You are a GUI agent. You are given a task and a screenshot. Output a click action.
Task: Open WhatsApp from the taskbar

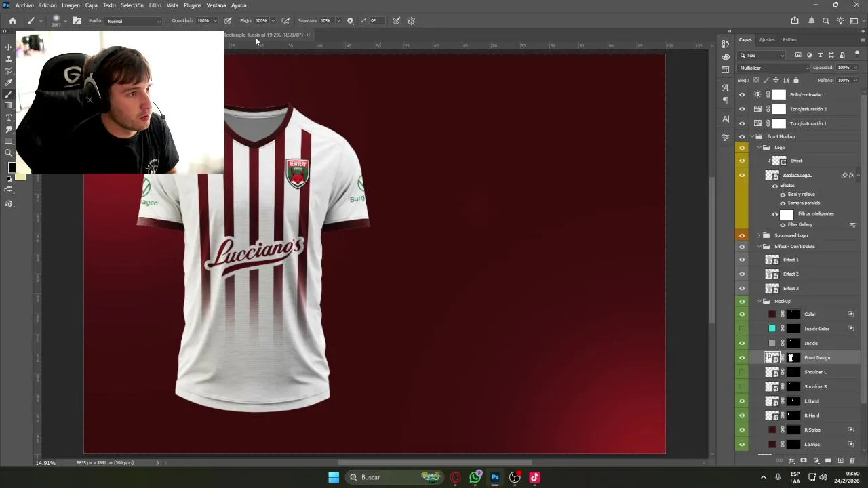[x=475, y=477]
